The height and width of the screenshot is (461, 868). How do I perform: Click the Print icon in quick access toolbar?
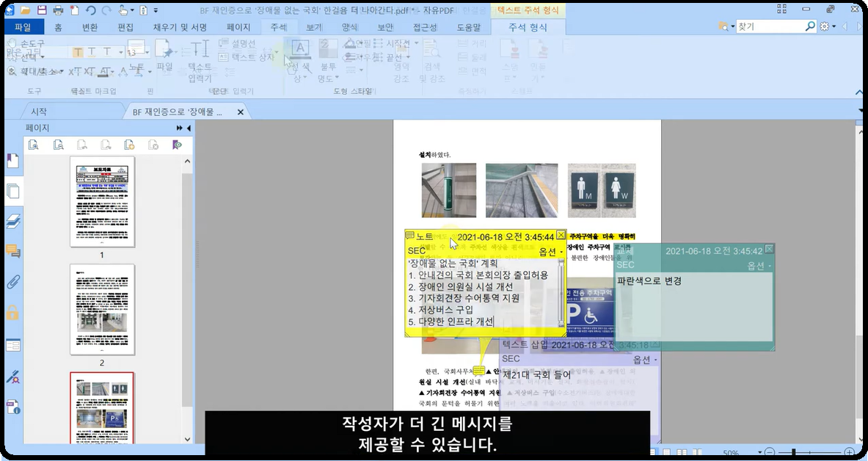point(58,10)
